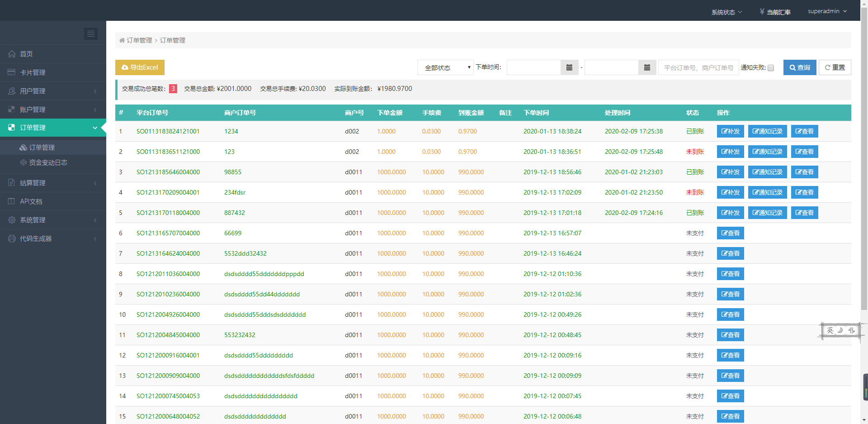This screenshot has height=424, width=868.
Task: Click 查看 for order SO1213164624004000
Action: click(x=731, y=253)
